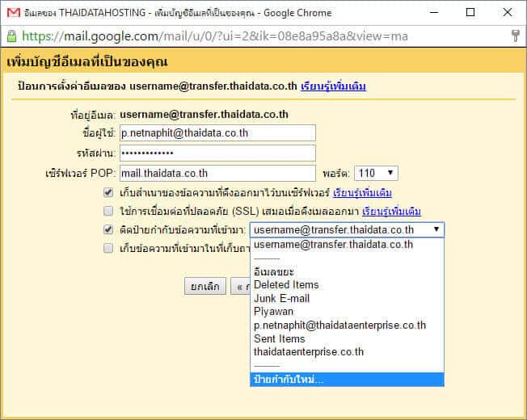
Task: Open learn more link for server copy option
Action: (x=362, y=193)
